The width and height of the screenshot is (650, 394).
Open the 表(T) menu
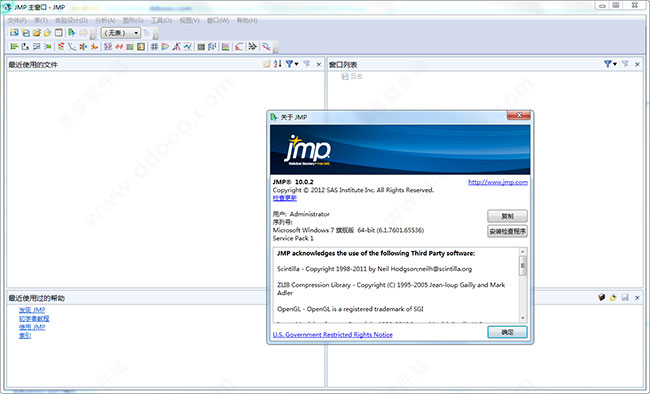click(41, 20)
